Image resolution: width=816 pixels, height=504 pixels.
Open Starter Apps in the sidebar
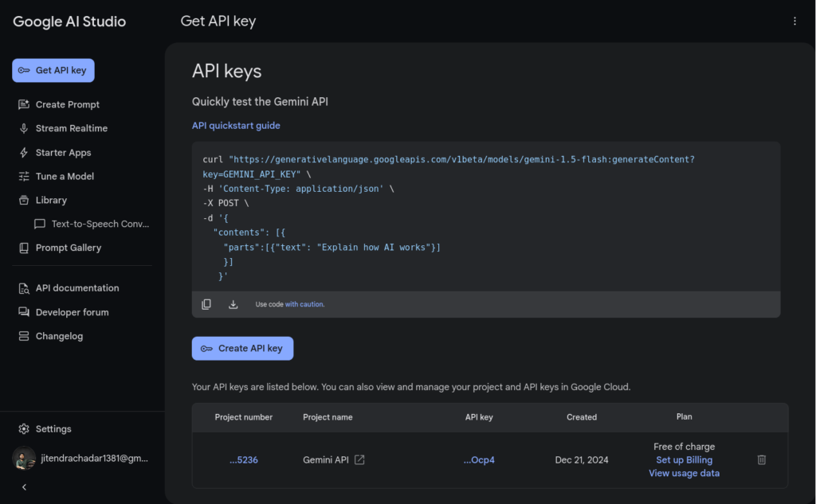(63, 152)
